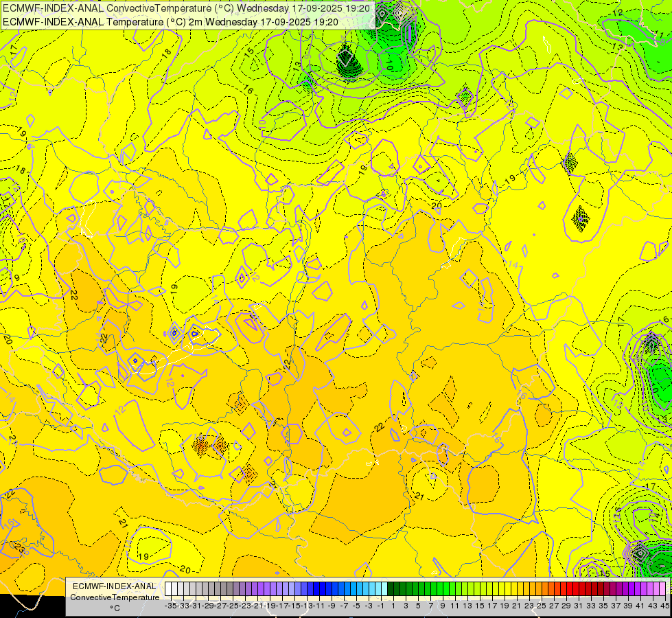Click the legend scale value '17'
Viewport: 672px width, 618px height.
click(492, 606)
